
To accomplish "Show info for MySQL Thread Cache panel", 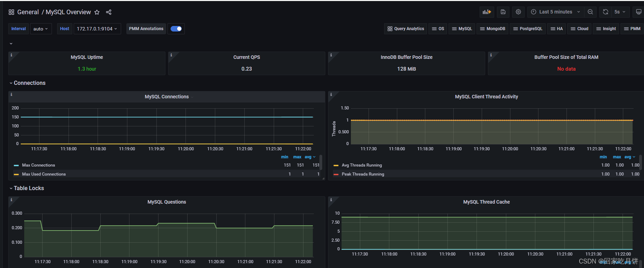I will click(x=331, y=199).
